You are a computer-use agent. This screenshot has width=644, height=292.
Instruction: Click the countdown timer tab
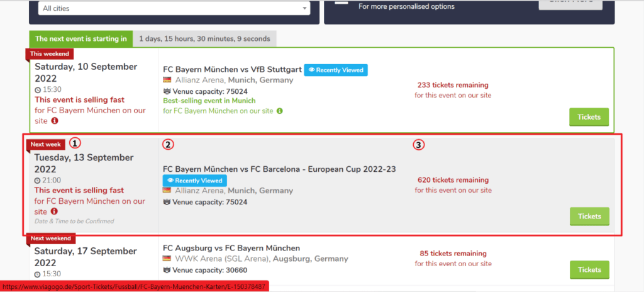click(204, 38)
